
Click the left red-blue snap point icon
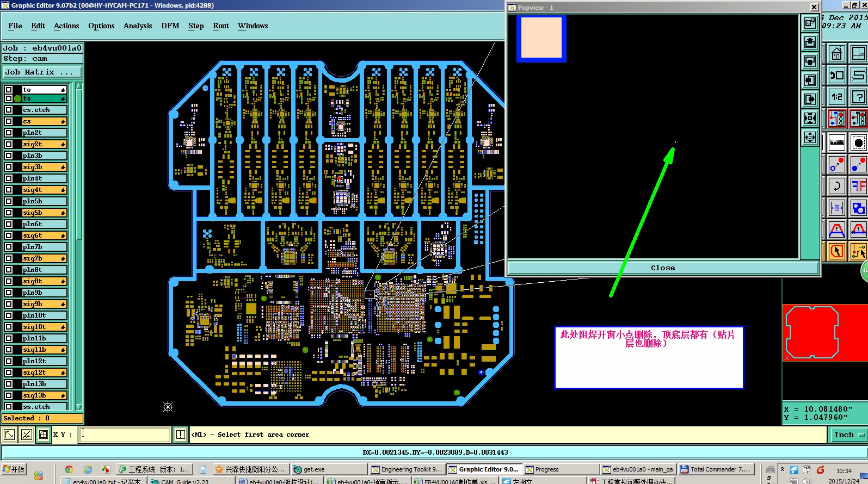point(836,164)
